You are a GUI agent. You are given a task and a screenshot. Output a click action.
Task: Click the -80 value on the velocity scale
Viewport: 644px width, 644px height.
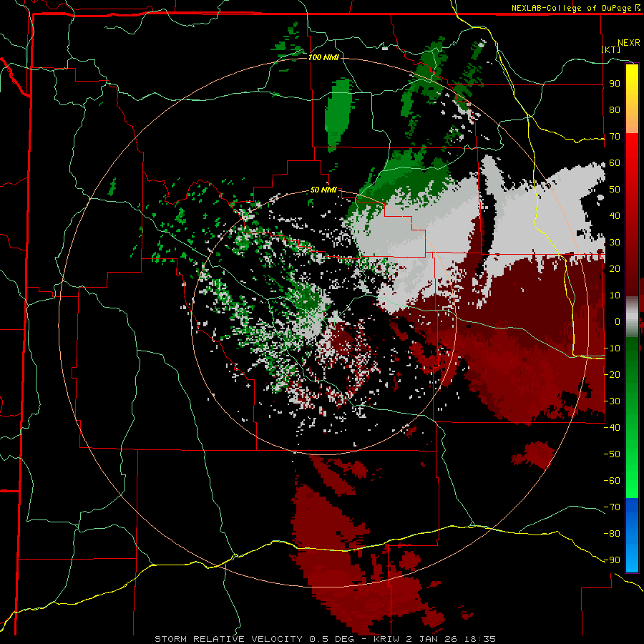click(612, 534)
